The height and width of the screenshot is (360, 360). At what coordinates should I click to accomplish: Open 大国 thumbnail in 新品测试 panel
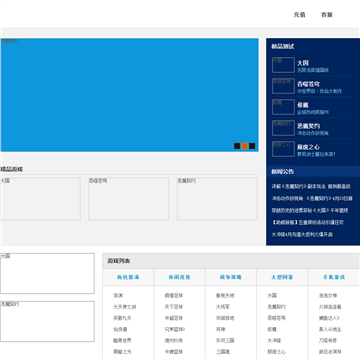point(283,65)
